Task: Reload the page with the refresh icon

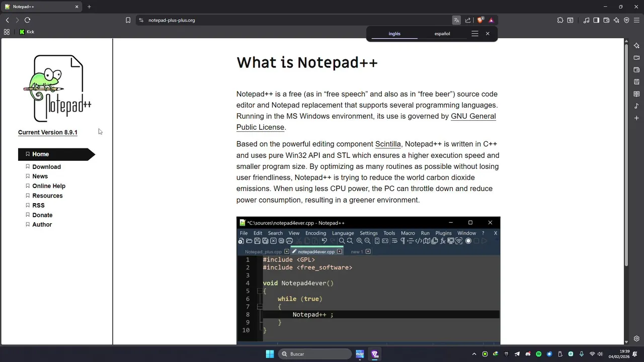Action: (27, 20)
